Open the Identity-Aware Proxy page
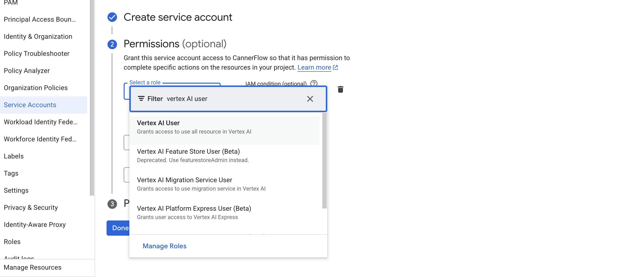This screenshot has height=277, width=644. (x=35, y=224)
